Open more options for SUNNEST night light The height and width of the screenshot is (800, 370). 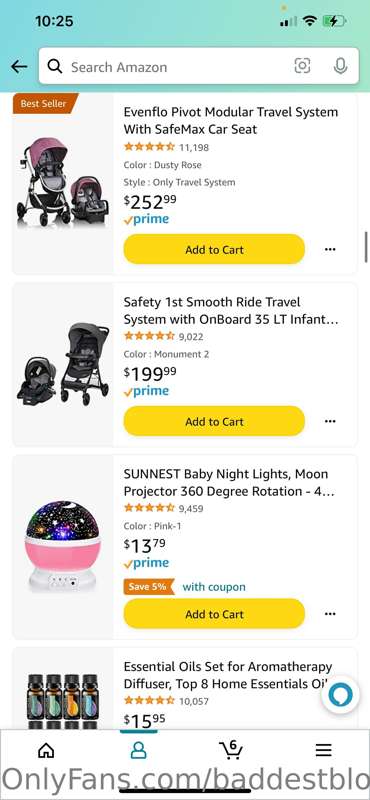coord(330,614)
